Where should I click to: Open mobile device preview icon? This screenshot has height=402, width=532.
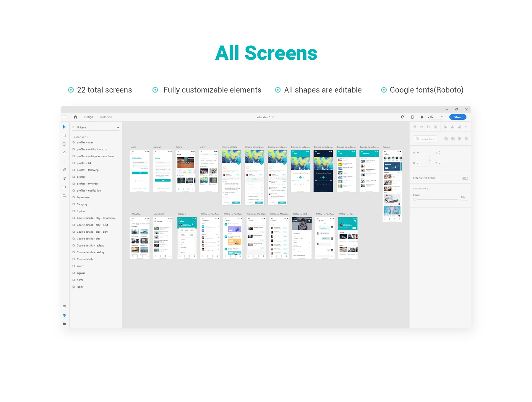click(x=412, y=117)
